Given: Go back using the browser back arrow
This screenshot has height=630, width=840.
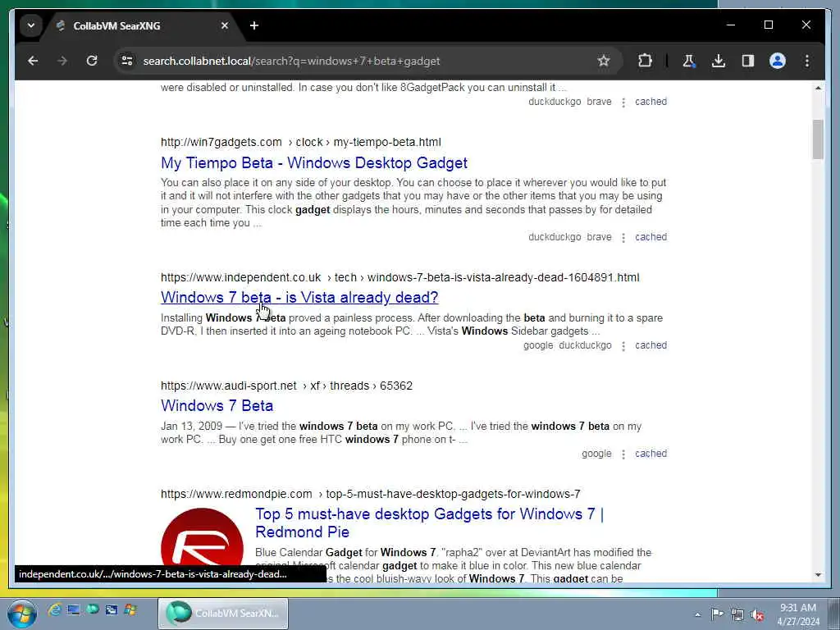Looking at the screenshot, I should 33,61.
